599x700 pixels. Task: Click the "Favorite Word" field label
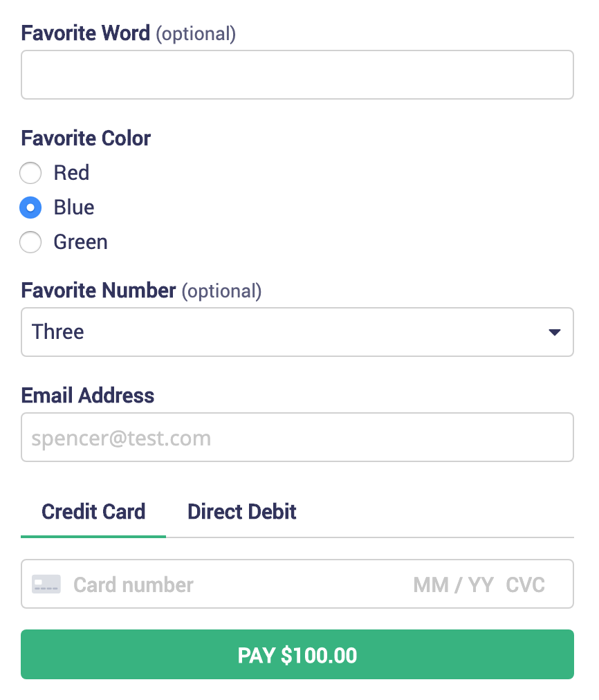pyautogui.click(x=86, y=33)
